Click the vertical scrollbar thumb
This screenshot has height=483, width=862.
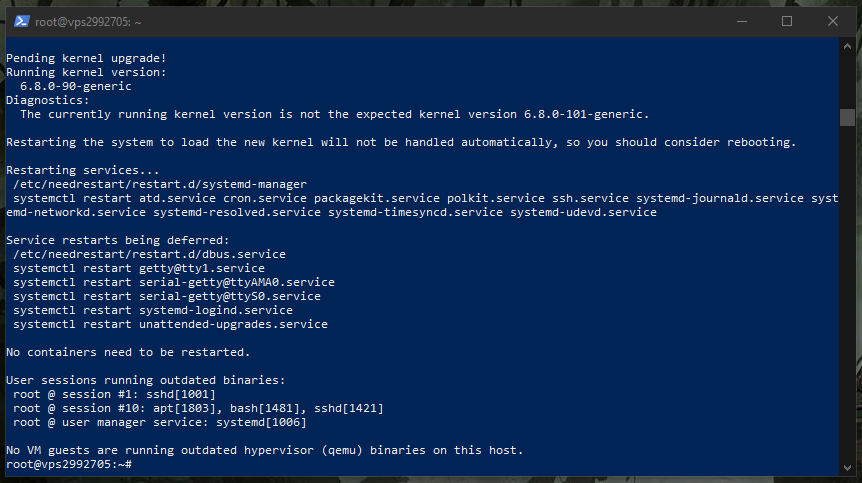pyautogui.click(x=847, y=116)
